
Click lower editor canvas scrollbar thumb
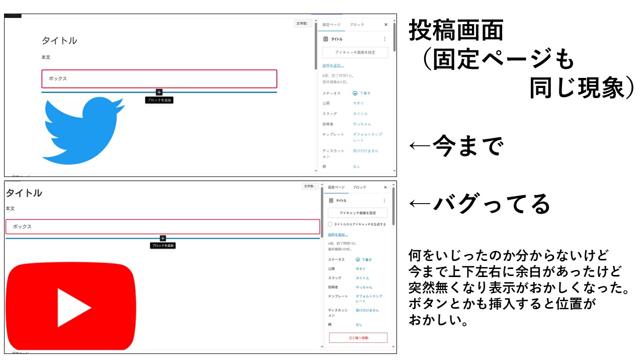tap(323, 211)
